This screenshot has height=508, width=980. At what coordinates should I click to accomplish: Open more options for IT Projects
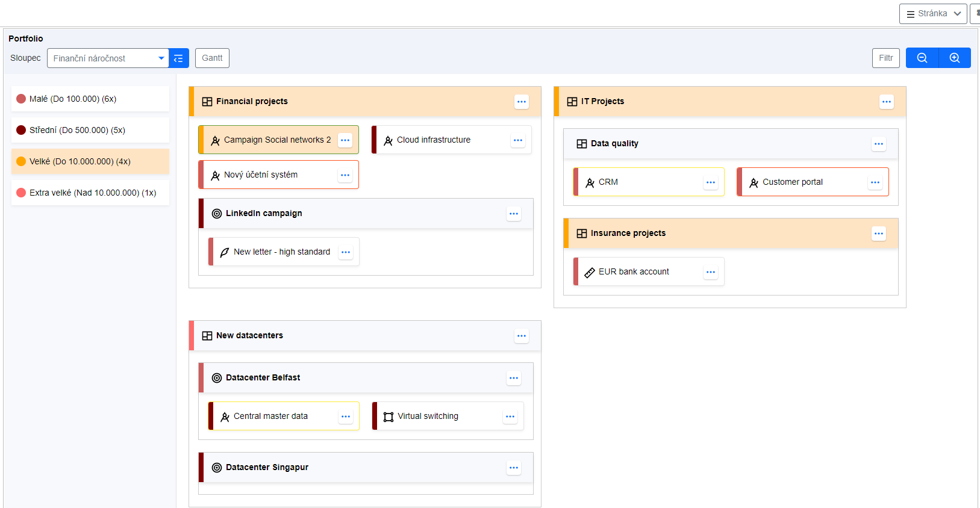pyautogui.click(x=887, y=102)
